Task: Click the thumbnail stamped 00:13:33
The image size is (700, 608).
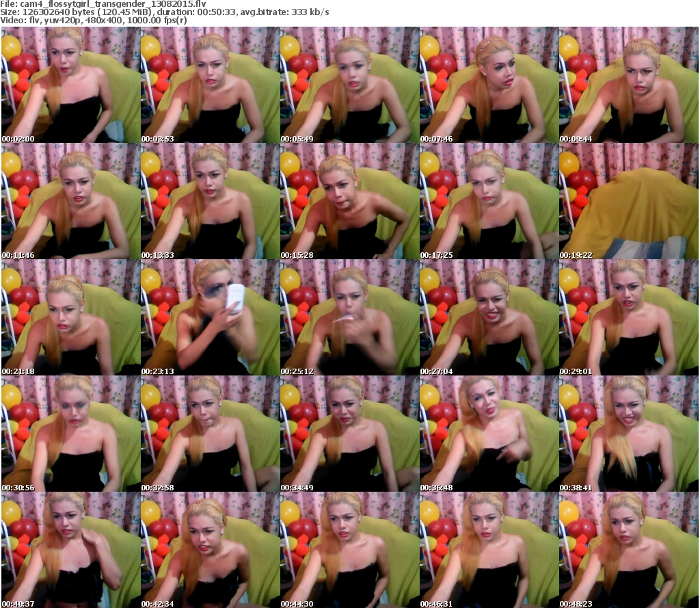Action: click(x=211, y=201)
